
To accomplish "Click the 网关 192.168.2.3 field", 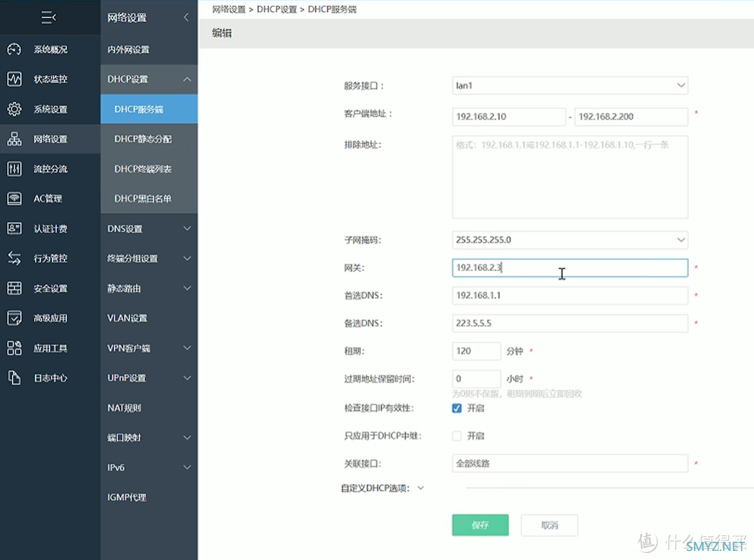I will [x=570, y=267].
